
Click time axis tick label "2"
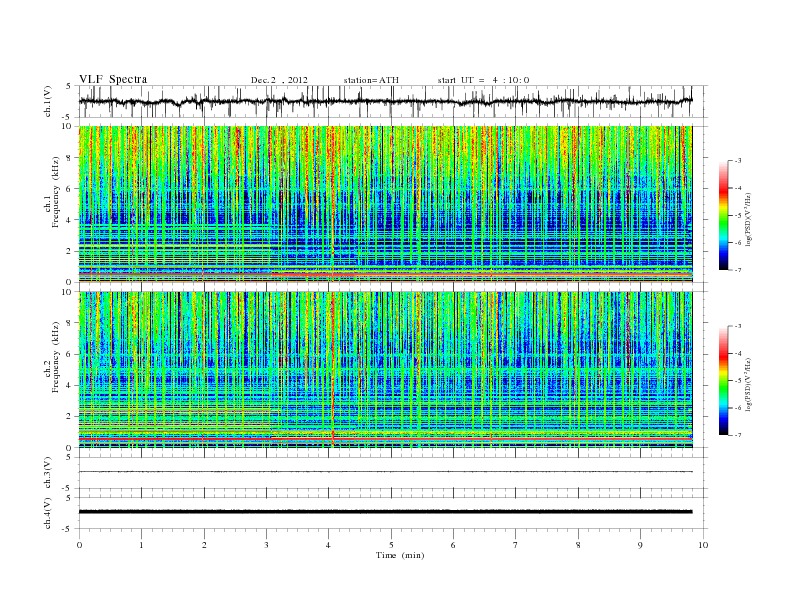pos(204,545)
